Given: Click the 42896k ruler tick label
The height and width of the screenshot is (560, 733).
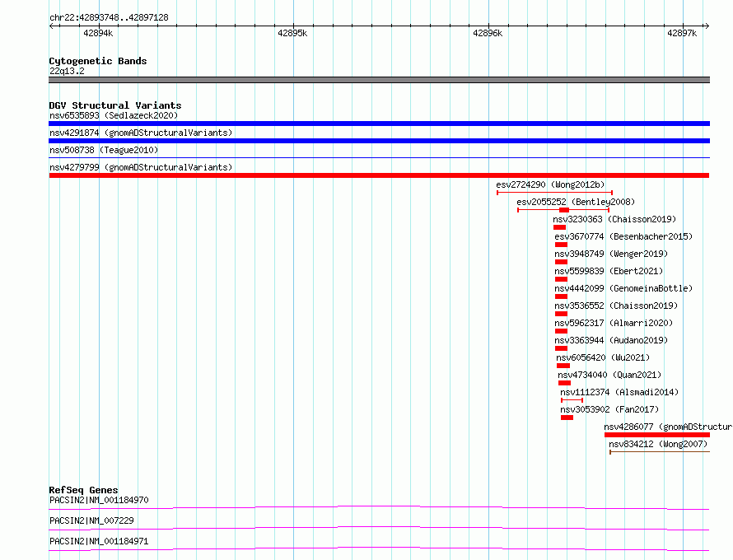Looking at the screenshot, I should click(488, 33).
